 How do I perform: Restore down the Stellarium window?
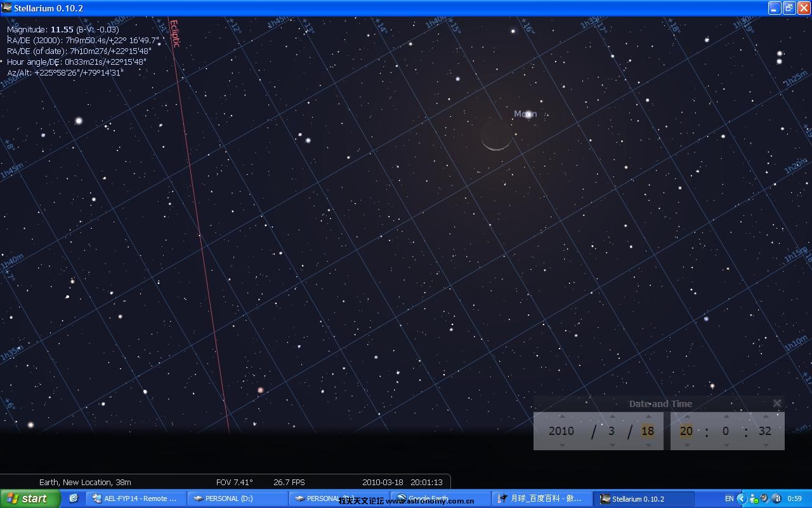tap(789, 8)
